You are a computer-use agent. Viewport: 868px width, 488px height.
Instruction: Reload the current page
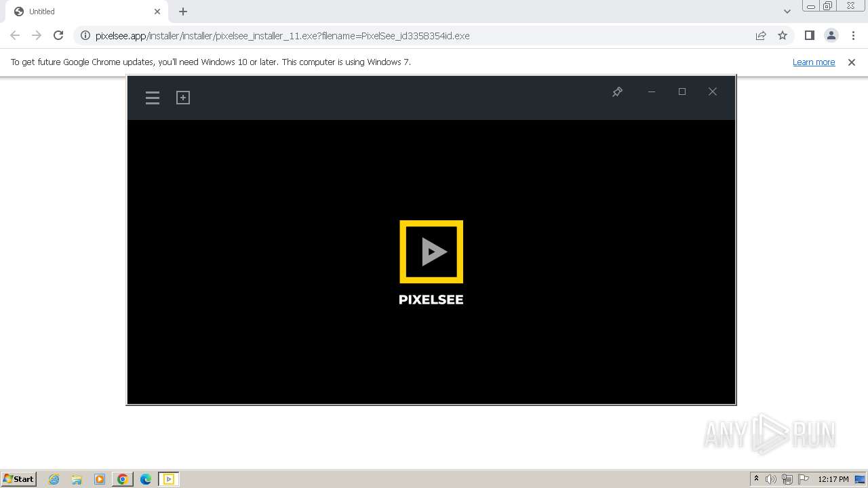tap(58, 35)
